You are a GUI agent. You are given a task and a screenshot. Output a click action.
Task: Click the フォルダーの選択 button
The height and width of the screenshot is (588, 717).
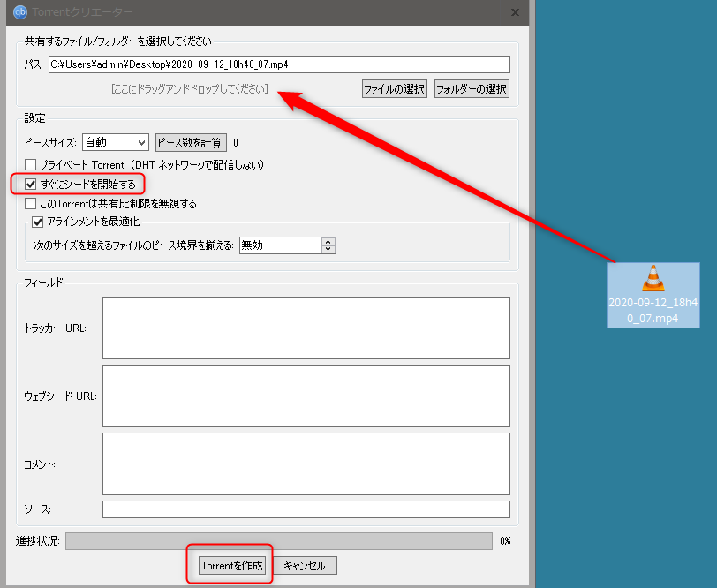coord(472,89)
